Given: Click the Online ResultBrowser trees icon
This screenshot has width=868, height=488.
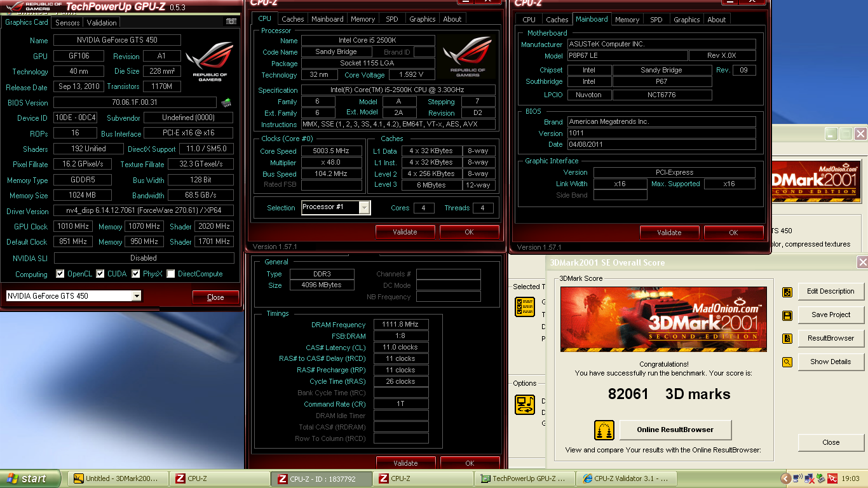Looking at the screenshot, I should pyautogui.click(x=604, y=430).
